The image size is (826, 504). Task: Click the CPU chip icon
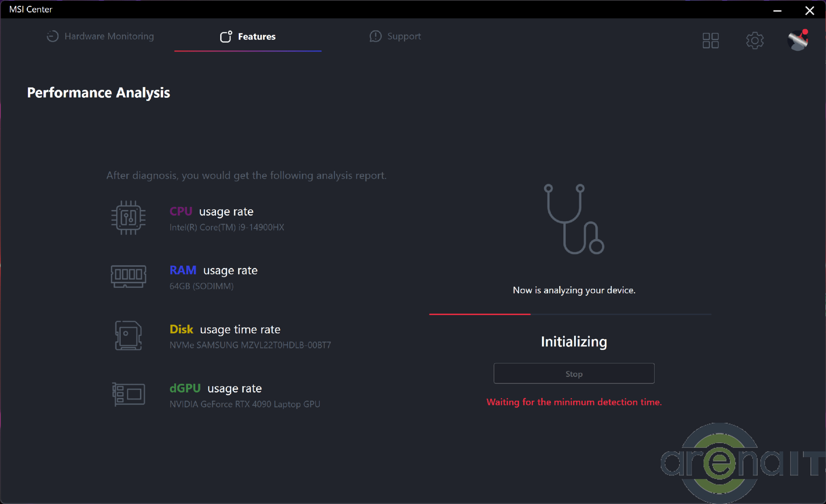click(x=128, y=218)
